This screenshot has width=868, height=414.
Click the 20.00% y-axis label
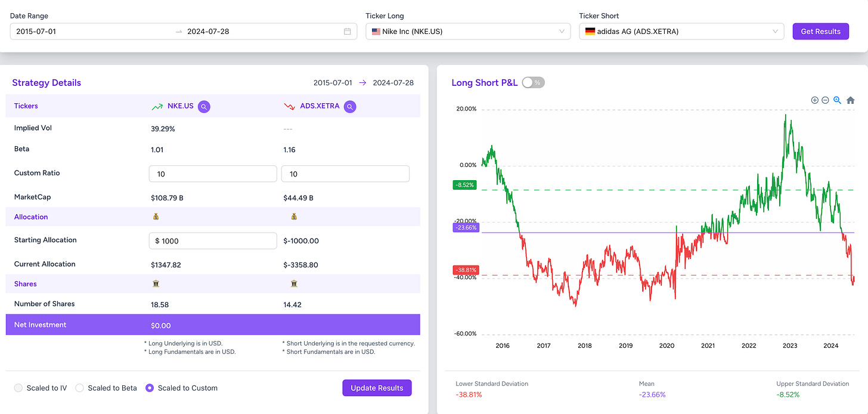pos(466,109)
